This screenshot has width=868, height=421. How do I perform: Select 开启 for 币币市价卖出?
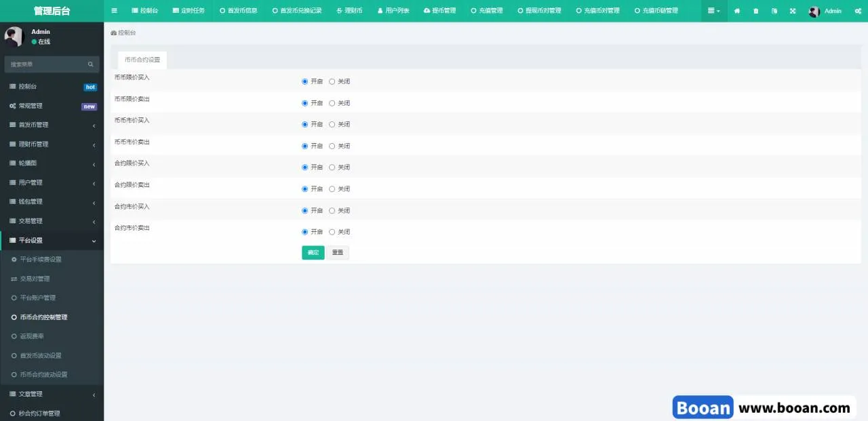tap(305, 146)
